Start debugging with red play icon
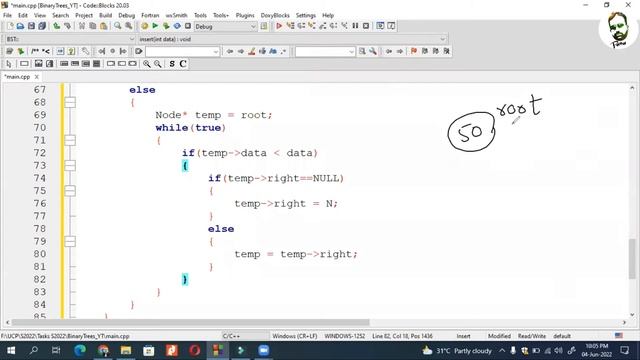640x360 pixels. (x=279, y=26)
